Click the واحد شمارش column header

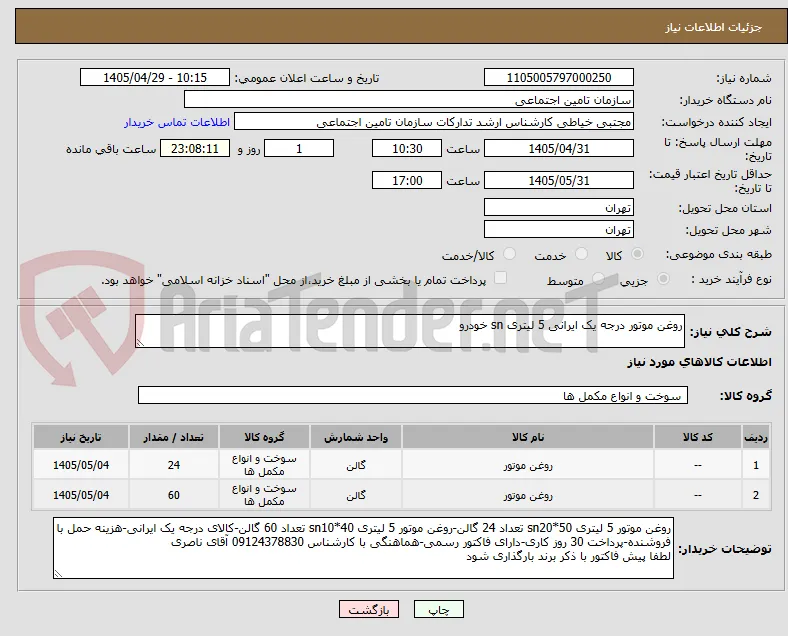pyautogui.click(x=356, y=437)
